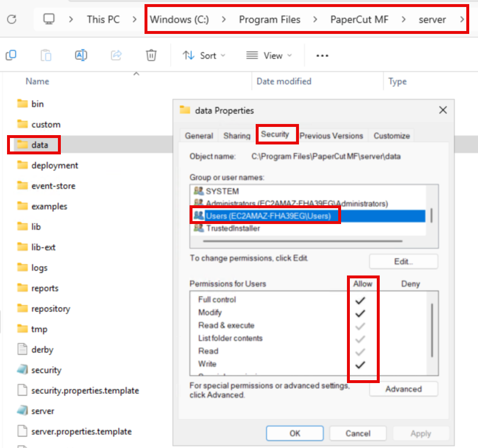This screenshot has width=478, height=448.
Task: Select the deployment folder icon
Action: (x=22, y=165)
